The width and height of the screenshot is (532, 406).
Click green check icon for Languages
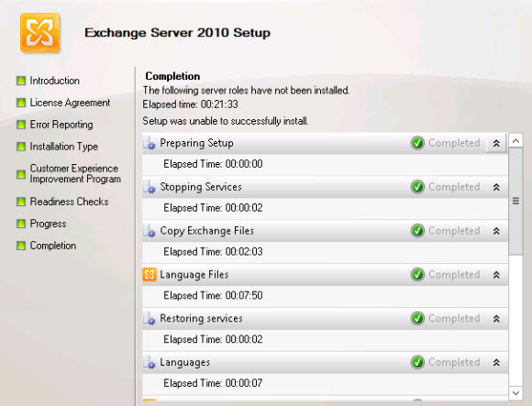pos(417,362)
